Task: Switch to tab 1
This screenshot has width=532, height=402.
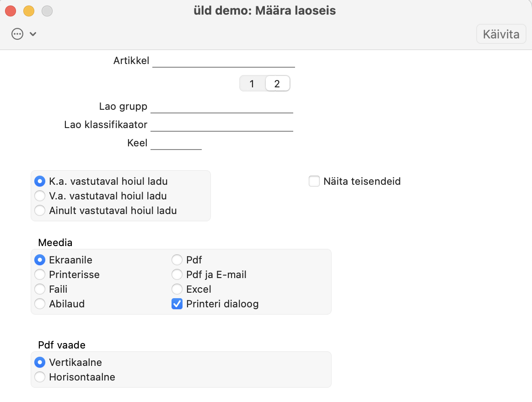Action: click(x=252, y=84)
